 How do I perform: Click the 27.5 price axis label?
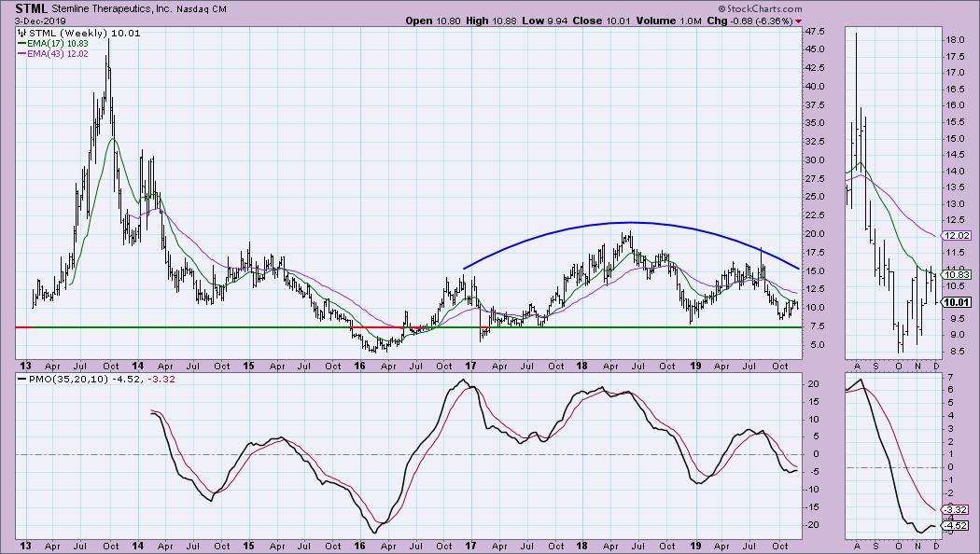pyautogui.click(x=815, y=179)
